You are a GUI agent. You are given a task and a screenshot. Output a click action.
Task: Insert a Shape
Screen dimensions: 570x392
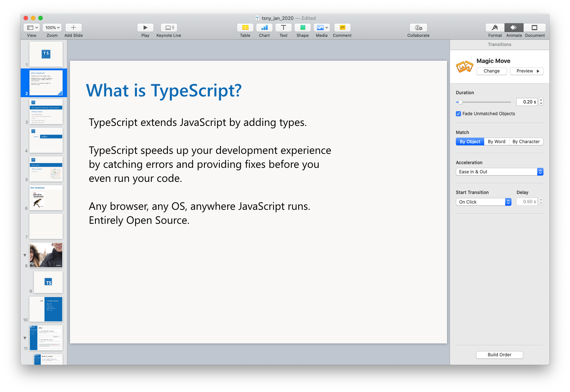[x=303, y=28]
